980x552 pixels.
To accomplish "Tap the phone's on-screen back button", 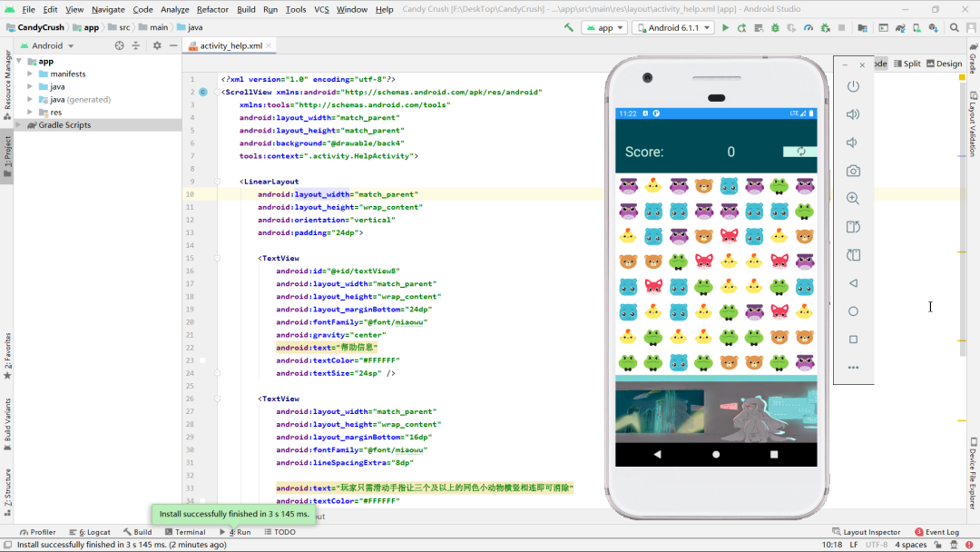I will [x=658, y=455].
